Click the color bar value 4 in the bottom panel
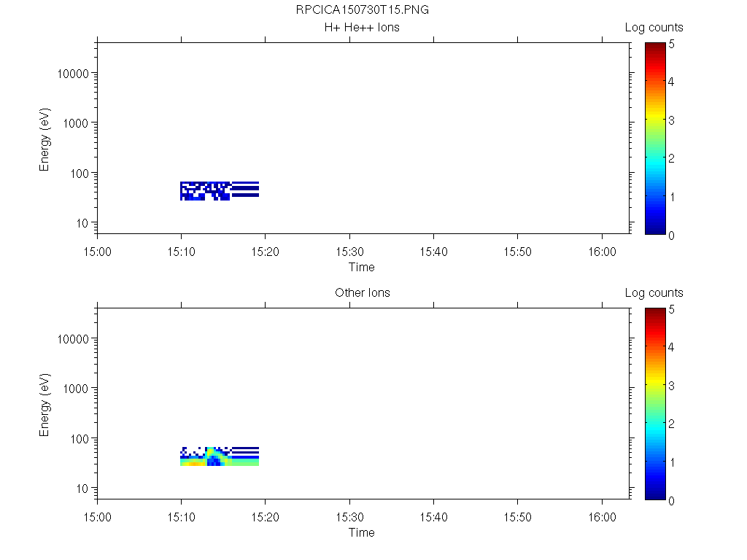The height and width of the screenshot is (560, 747). (x=671, y=347)
